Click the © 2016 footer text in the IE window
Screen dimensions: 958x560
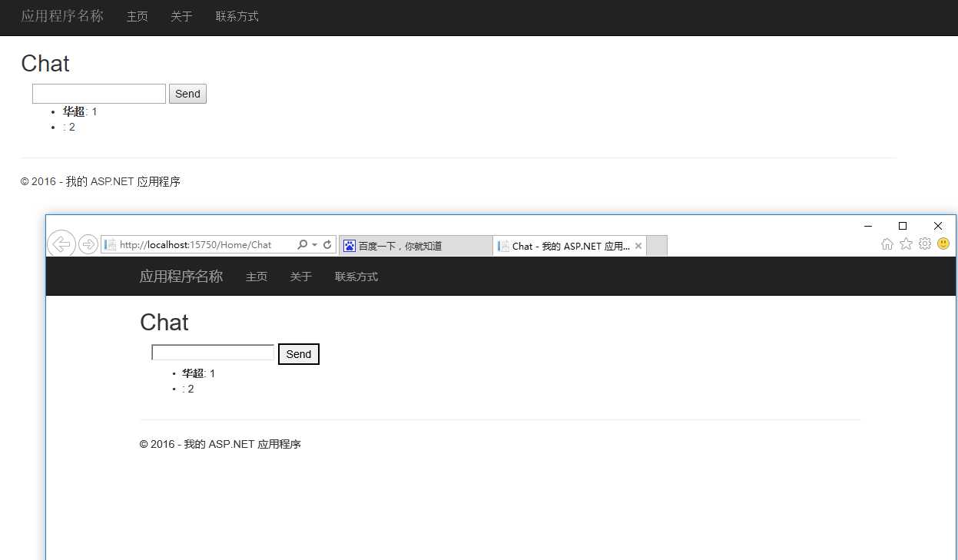220,444
